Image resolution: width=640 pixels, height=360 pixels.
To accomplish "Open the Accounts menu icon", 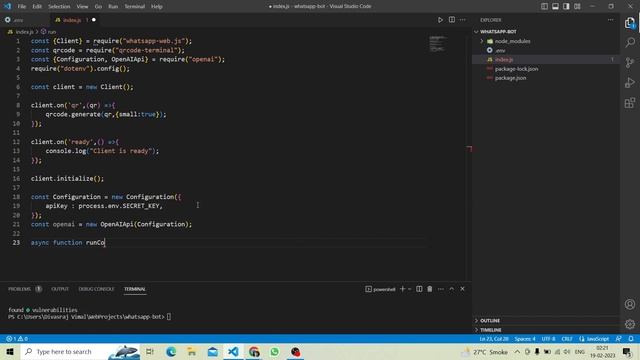I will [630, 304].
